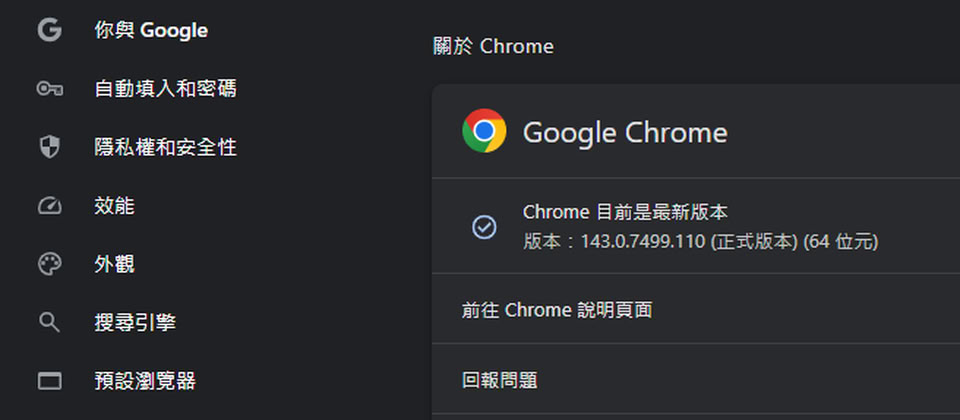Image resolution: width=960 pixels, height=420 pixels.
Task: Open the 你與 Google settings section
Action: pyautogui.click(x=151, y=30)
